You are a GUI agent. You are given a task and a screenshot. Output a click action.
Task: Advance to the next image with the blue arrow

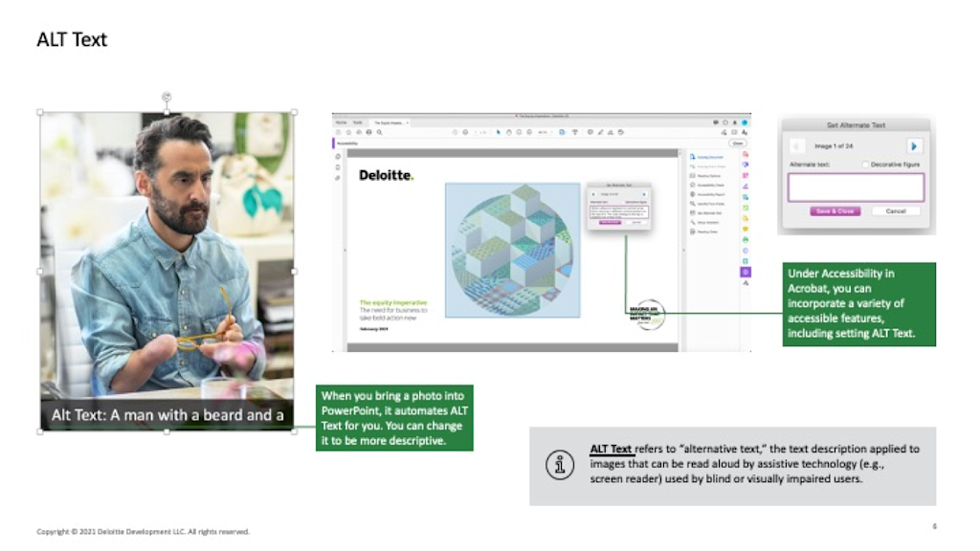(x=914, y=146)
